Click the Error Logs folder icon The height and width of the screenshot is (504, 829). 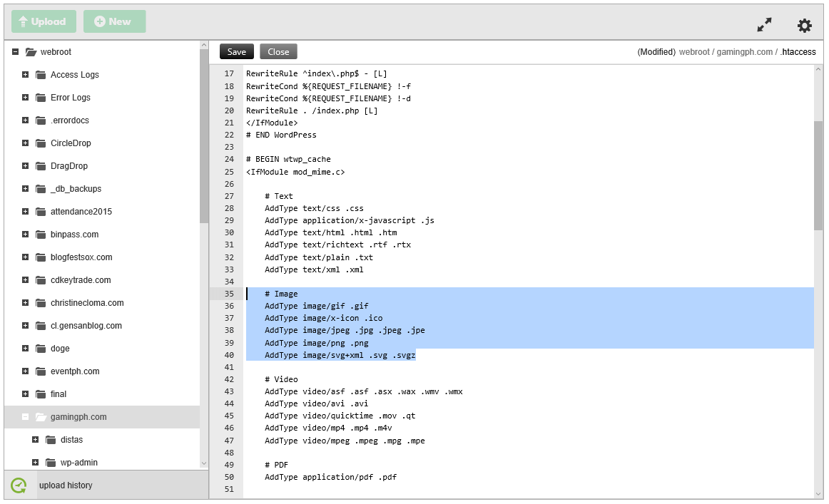[41, 97]
